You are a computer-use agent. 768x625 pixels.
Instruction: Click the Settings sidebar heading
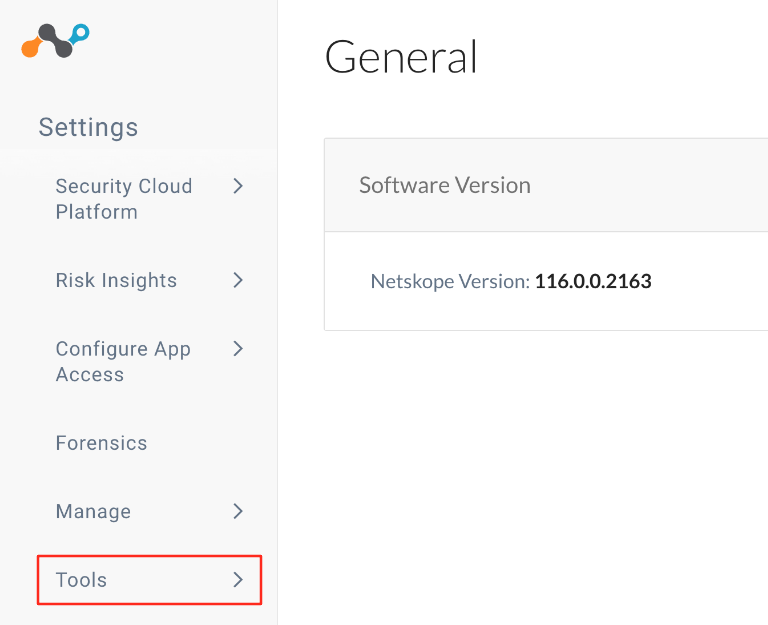point(88,127)
